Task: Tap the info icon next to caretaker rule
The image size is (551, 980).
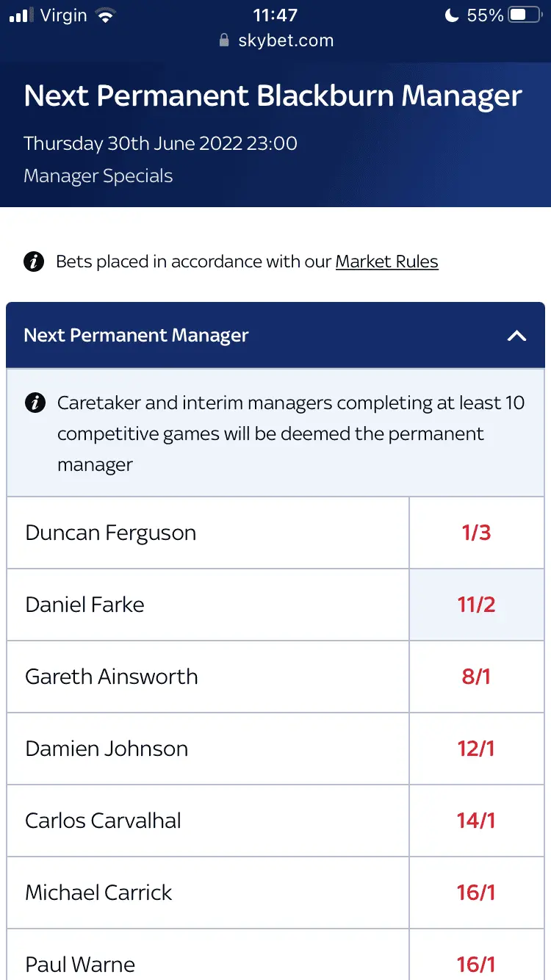Action: [34, 403]
